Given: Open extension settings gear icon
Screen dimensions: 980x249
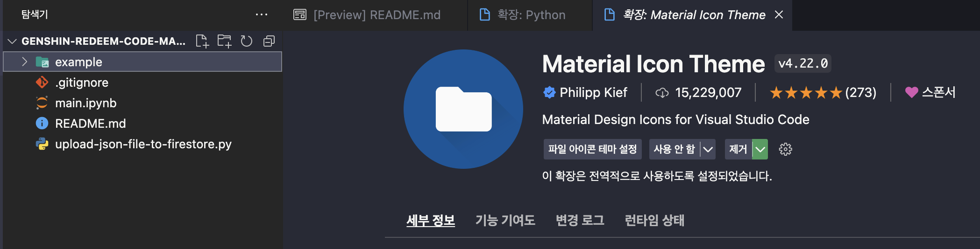Looking at the screenshot, I should (x=786, y=149).
